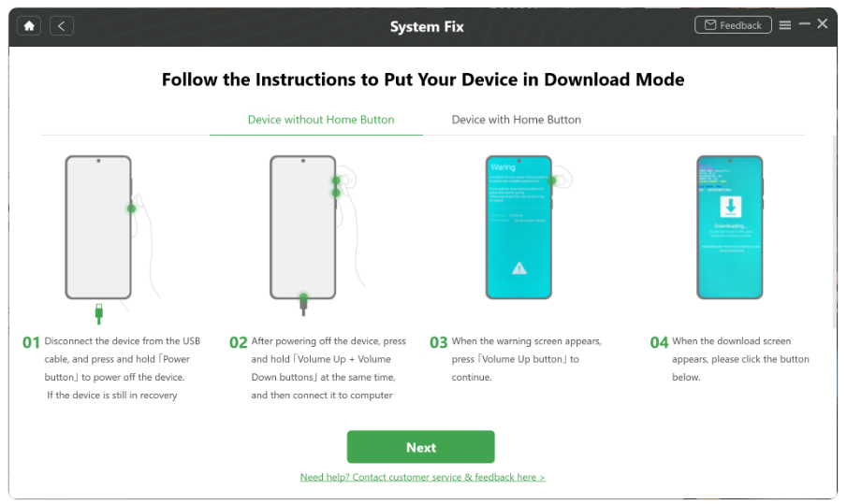Click the green USB plug icon under step 01
Image resolution: width=847 pixels, height=504 pixels.
(x=99, y=313)
